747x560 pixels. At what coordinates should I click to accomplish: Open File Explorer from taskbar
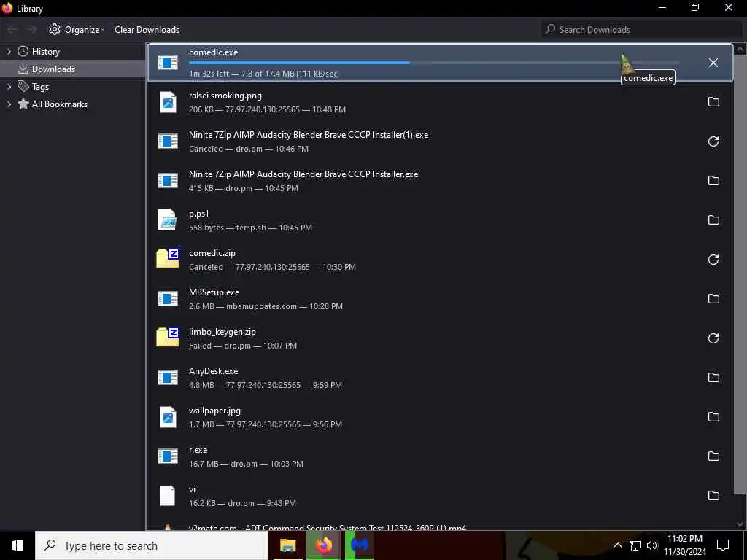[287, 545]
